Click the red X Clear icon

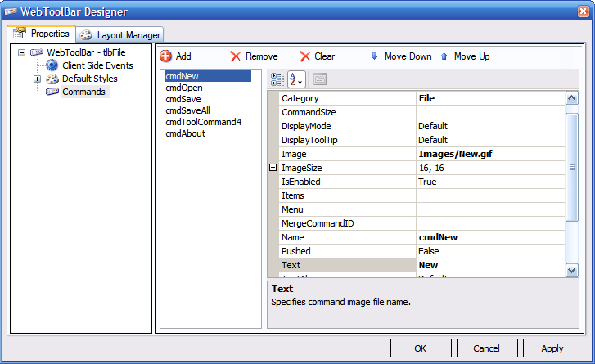(304, 56)
